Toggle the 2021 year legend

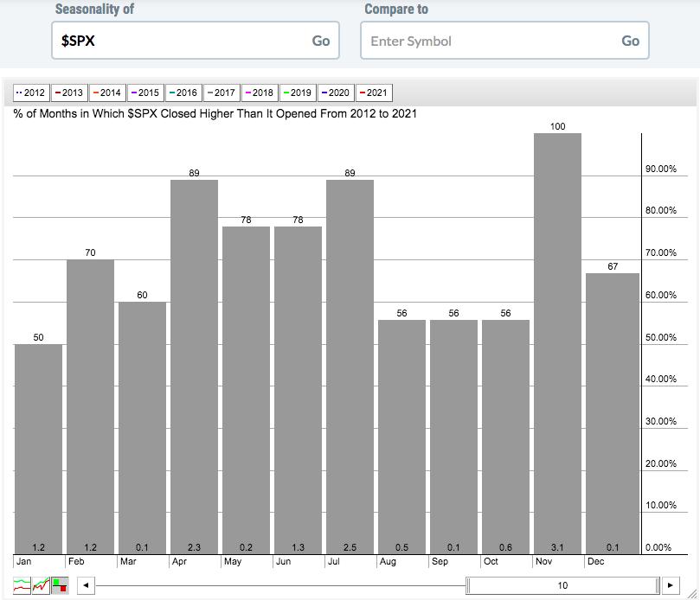[374, 93]
